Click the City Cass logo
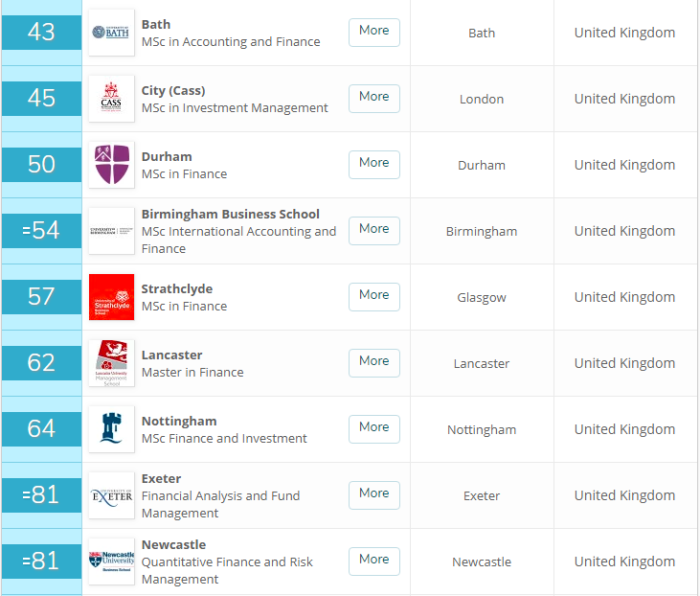Screen dimensions: 700x596 (111, 99)
